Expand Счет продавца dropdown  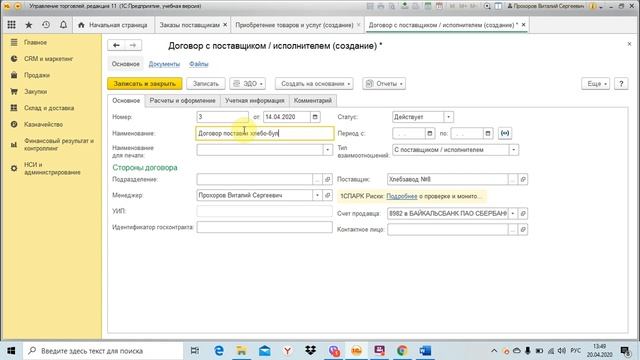[x=513, y=213]
